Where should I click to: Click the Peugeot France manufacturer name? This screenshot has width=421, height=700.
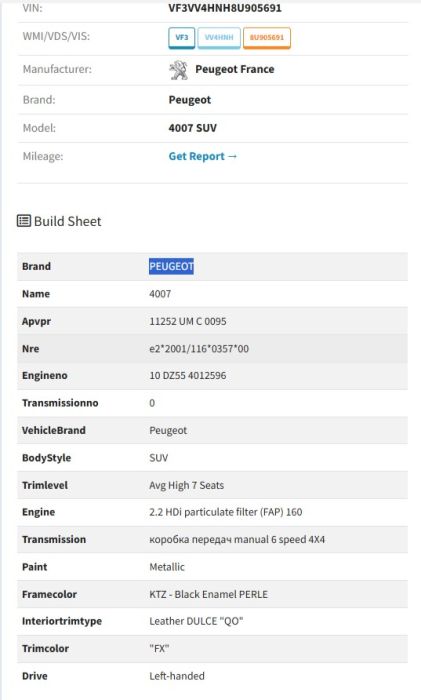pos(235,69)
